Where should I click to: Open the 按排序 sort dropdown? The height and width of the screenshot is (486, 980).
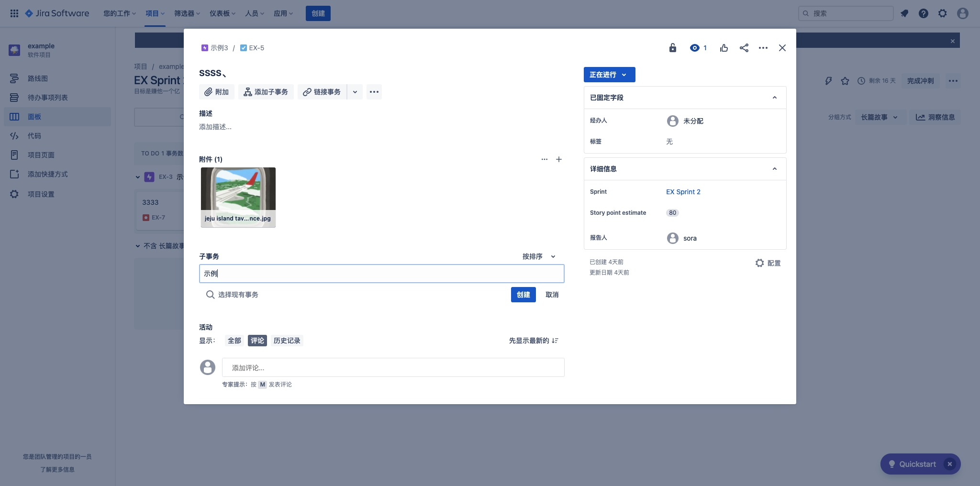[x=539, y=256]
